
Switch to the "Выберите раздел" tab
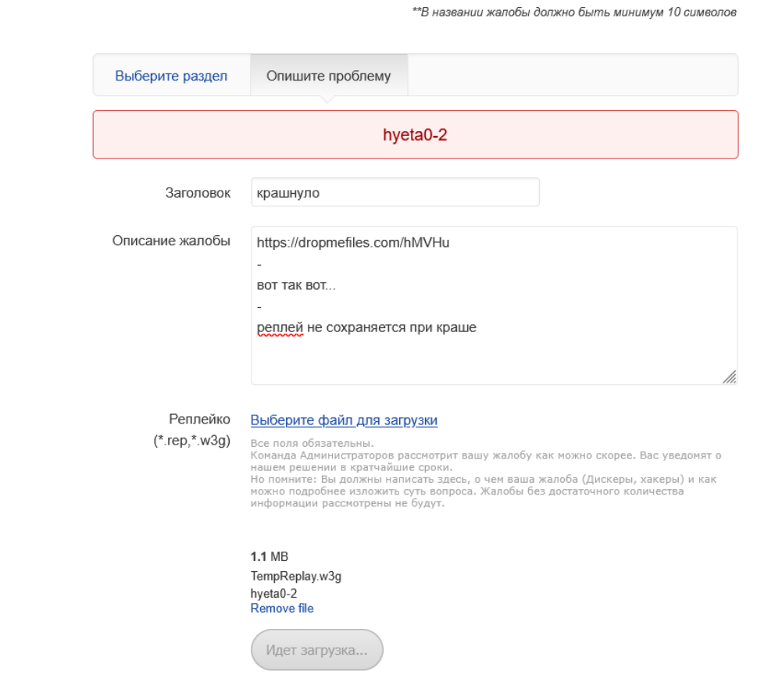[171, 76]
